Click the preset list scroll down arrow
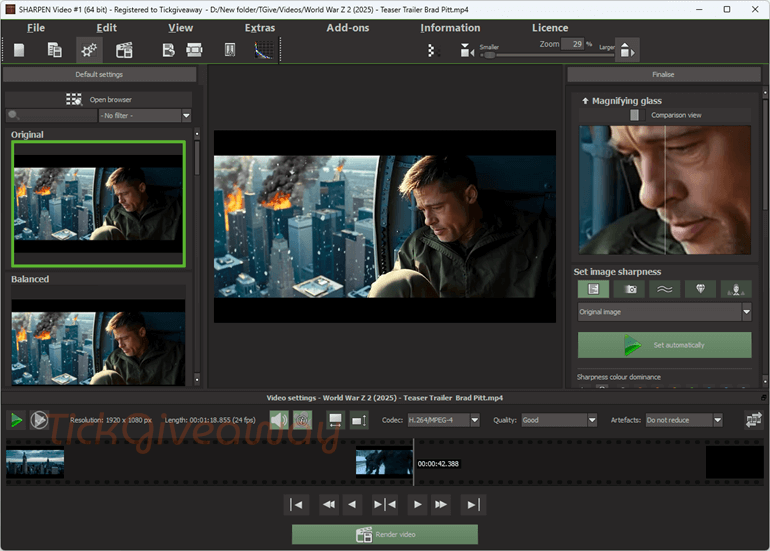 197,380
